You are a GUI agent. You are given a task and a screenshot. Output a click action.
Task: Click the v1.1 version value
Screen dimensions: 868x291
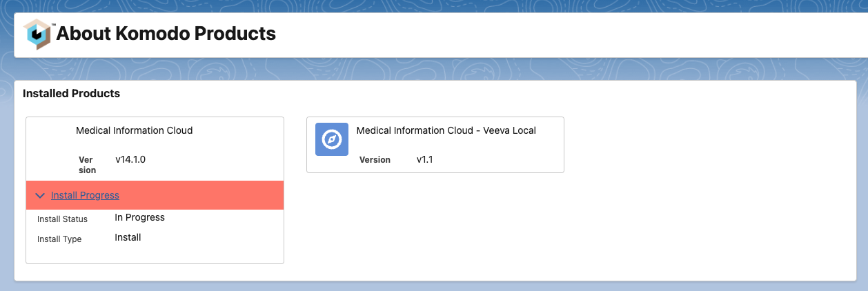tap(424, 160)
